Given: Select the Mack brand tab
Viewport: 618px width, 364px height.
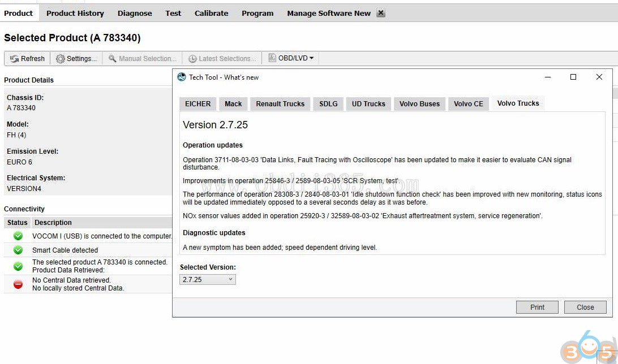Looking at the screenshot, I should [x=233, y=104].
